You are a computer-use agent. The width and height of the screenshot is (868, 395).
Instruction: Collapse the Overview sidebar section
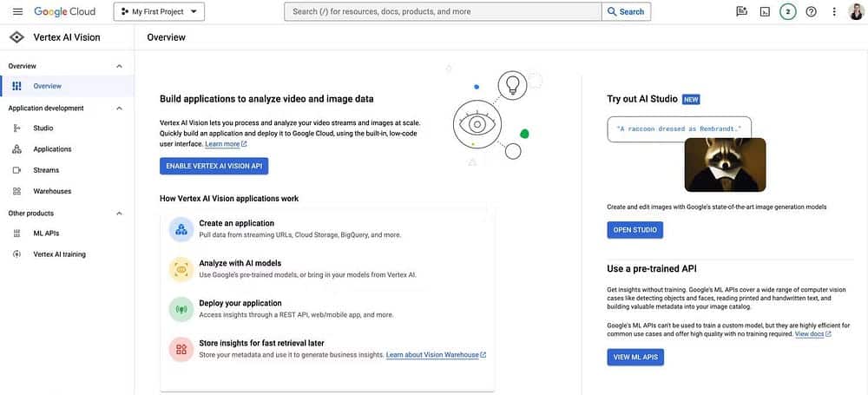119,66
